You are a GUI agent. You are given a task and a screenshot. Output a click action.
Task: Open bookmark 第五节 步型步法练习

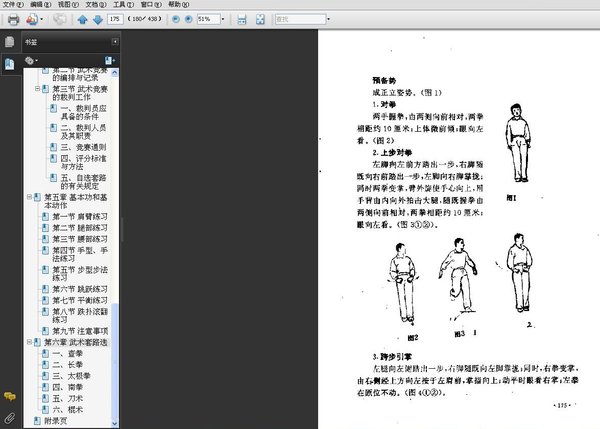(x=80, y=274)
